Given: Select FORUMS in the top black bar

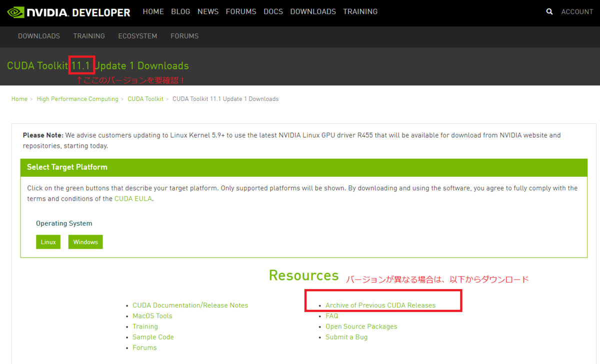Looking at the screenshot, I should (241, 11).
